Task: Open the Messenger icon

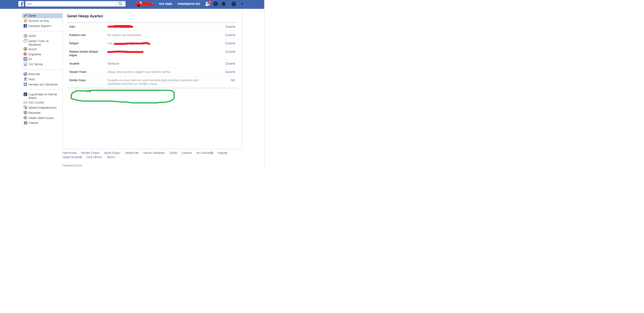Action: (x=216, y=4)
